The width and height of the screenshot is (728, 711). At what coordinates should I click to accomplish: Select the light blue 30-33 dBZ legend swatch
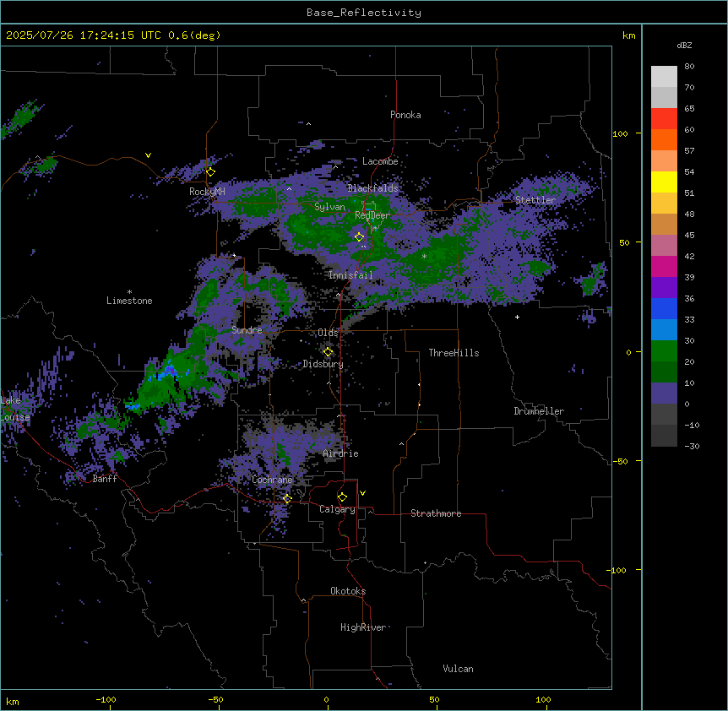pos(664,330)
